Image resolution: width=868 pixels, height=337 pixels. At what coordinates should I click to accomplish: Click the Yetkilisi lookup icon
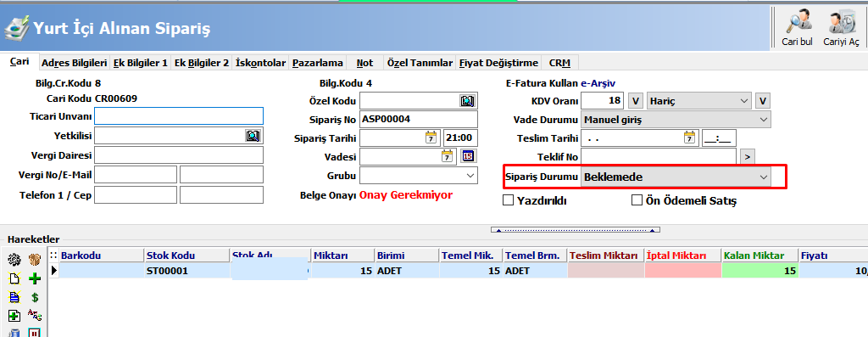253,136
